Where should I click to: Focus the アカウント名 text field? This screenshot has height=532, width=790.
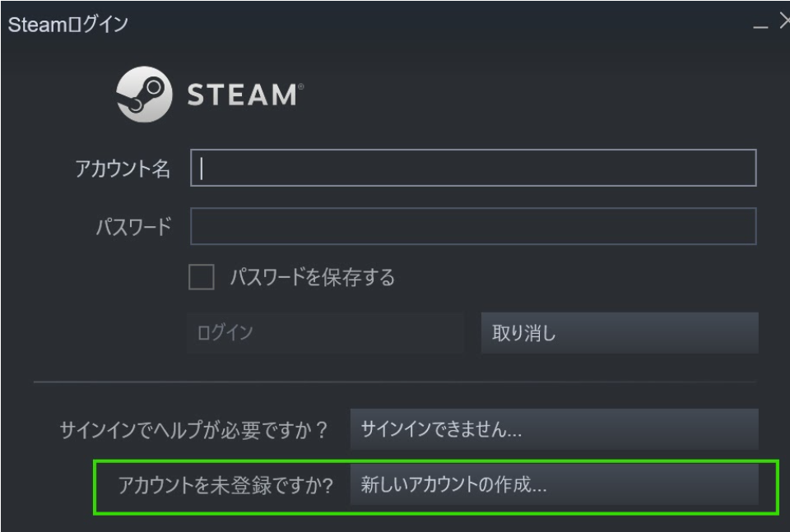coord(473,168)
